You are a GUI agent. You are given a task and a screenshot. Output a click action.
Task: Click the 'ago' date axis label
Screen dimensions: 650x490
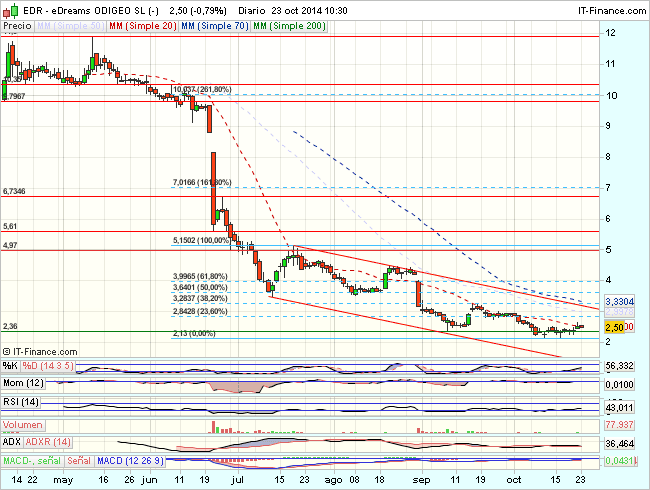click(x=333, y=480)
